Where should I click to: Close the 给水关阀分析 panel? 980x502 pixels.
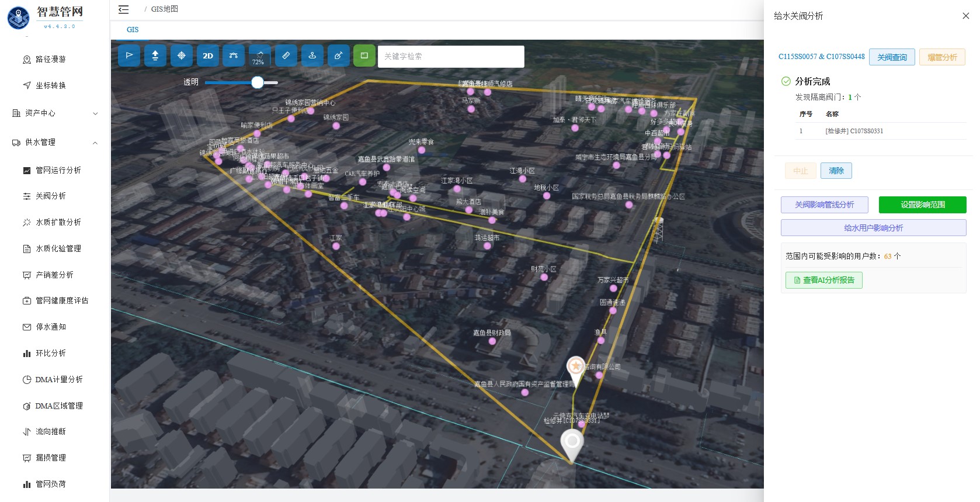[966, 16]
